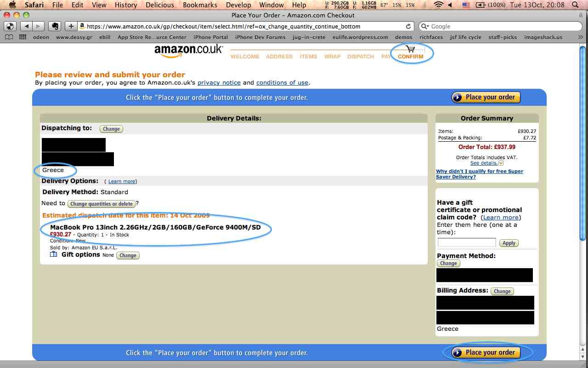
Task: Click the add bookmark plus button
Action: click(71, 26)
